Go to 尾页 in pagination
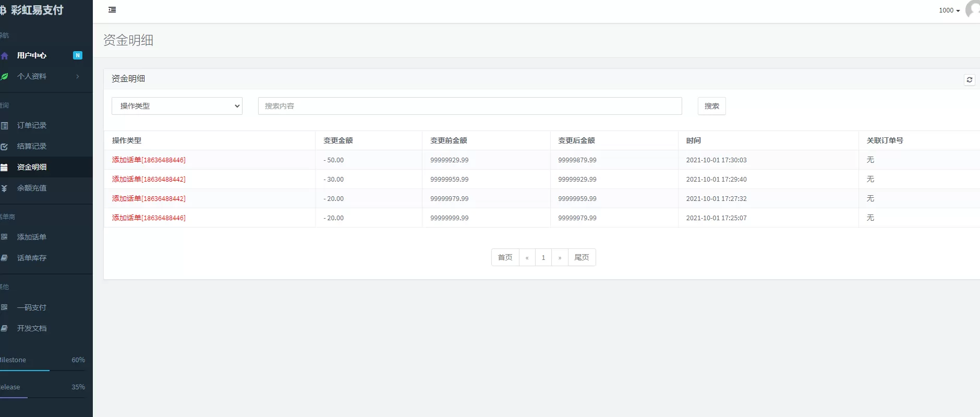 582,257
